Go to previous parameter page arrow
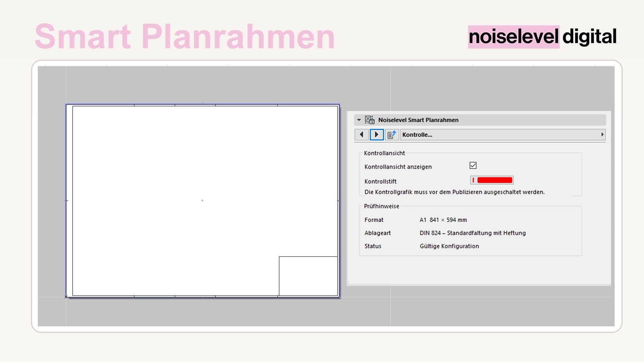This screenshot has width=644, height=362. [x=361, y=135]
